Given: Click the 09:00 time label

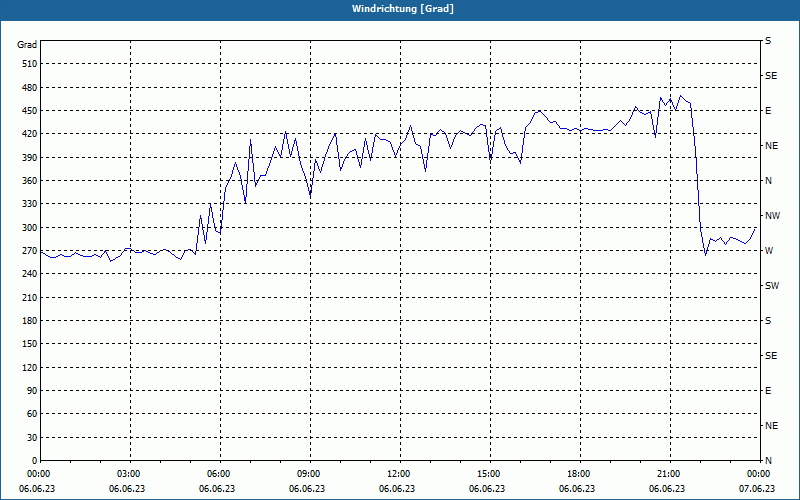Looking at the screenshot, I should [x=310, y=474].
